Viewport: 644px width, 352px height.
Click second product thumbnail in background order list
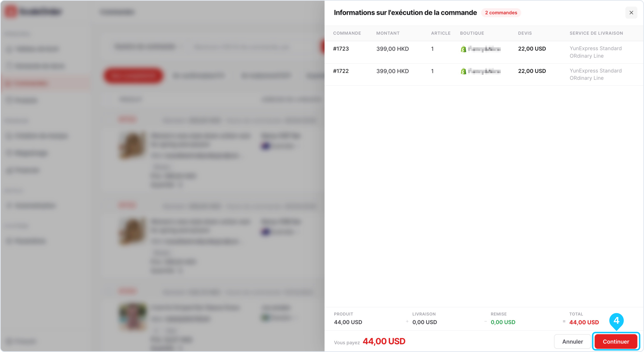132,231
